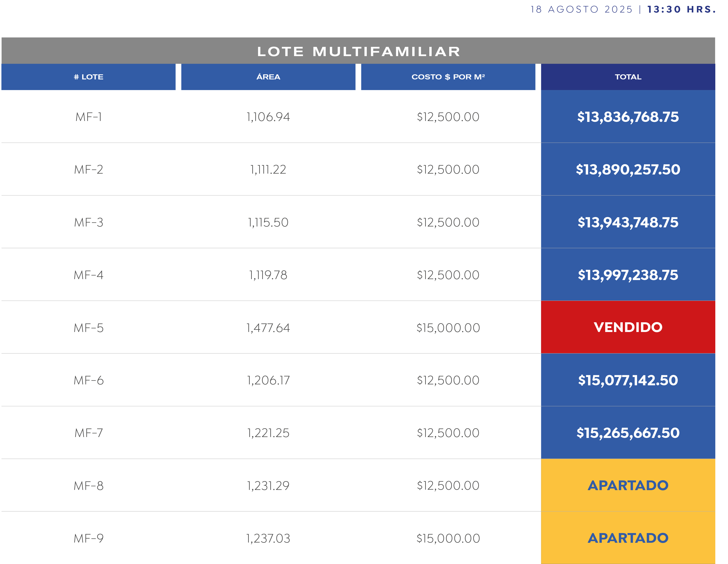Click lot label MF-5
The width and height of the screenshot is (728, 564).
pos(89,328)
